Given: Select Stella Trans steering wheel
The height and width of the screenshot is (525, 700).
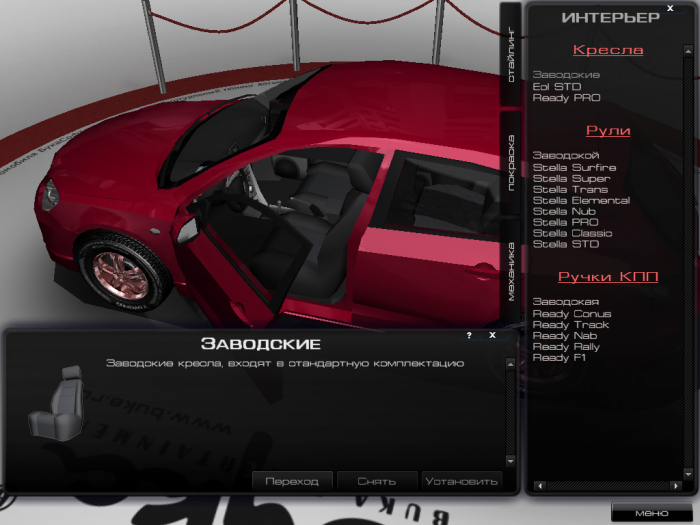Looking at the screenshot, I should tap(570, 189).
